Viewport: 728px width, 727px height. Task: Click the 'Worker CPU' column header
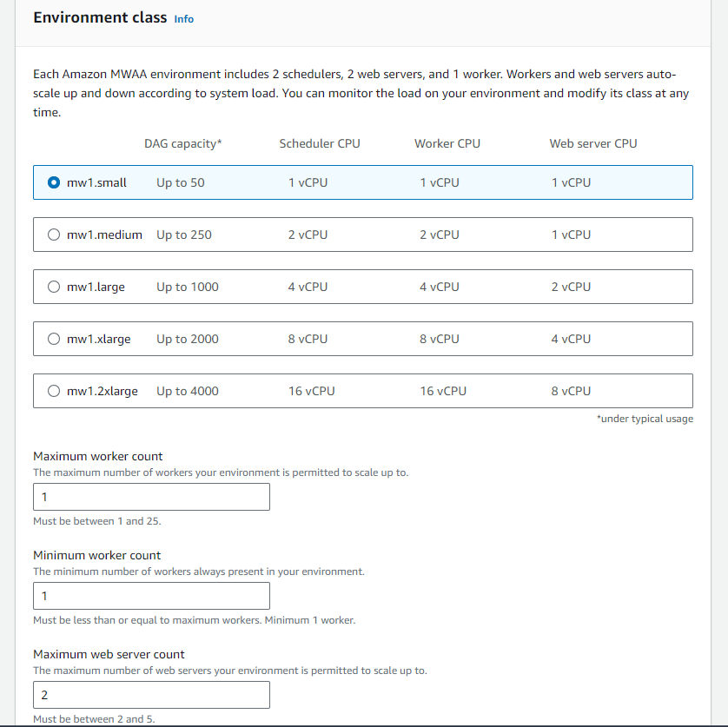447,143
